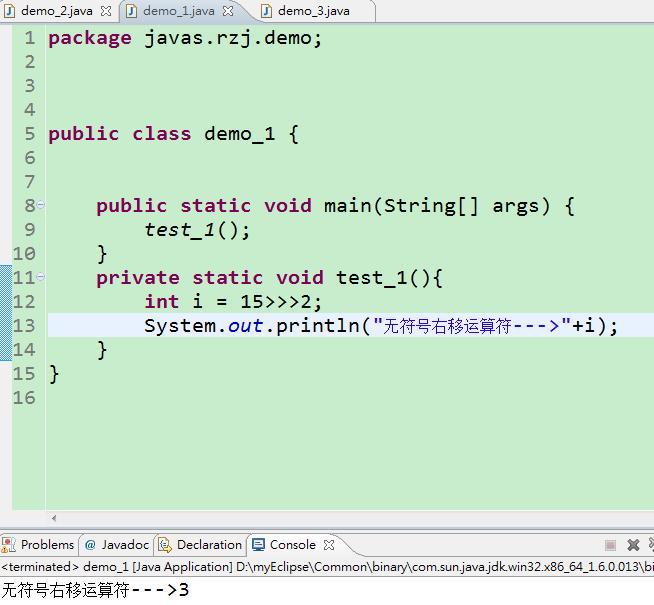Click the Javadoc @ icon
The height and width of the screenshot is (605, 654).
click(90, 545)
